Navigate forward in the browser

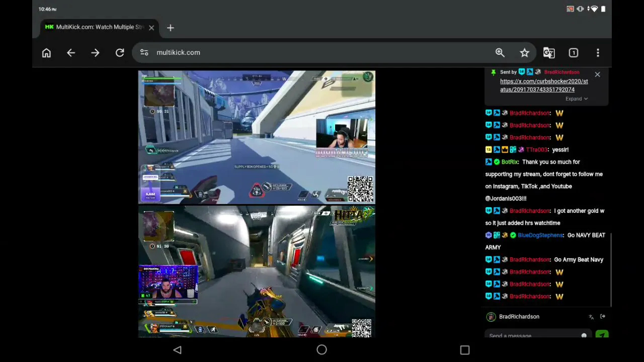pos(95,53)
